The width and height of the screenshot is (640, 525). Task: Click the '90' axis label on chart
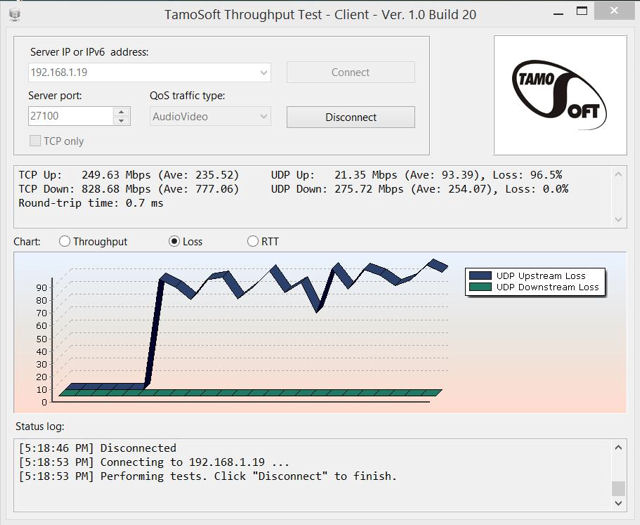tap(41, 287)
